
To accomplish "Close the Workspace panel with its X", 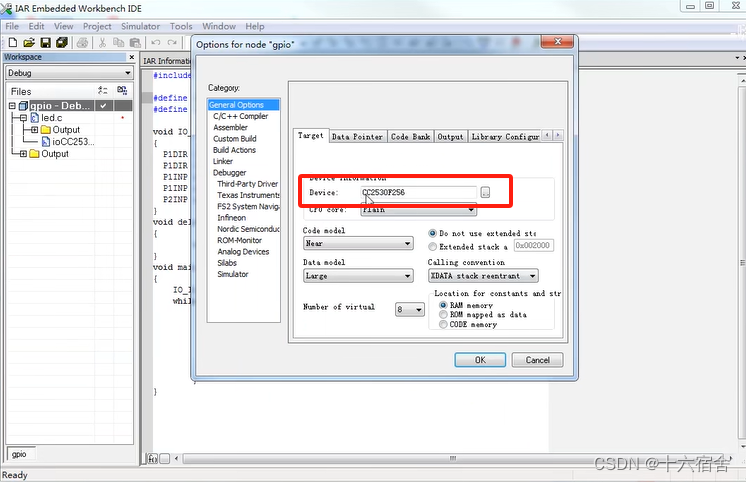I will click(x=132, y=57).
